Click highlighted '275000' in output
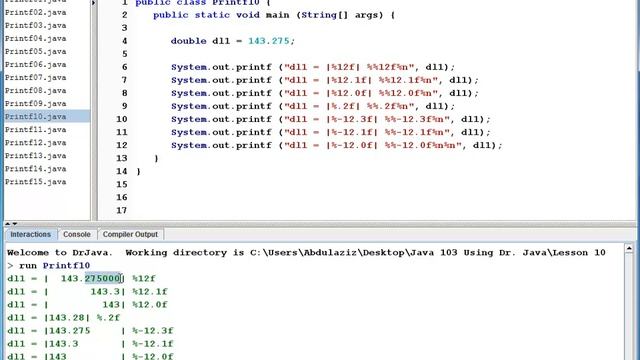 (x=102, y=278)
